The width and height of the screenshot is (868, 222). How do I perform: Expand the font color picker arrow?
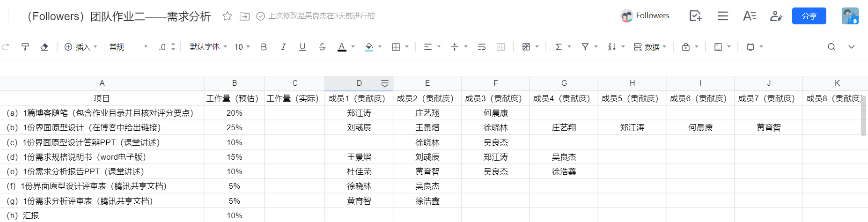[353, 47]
